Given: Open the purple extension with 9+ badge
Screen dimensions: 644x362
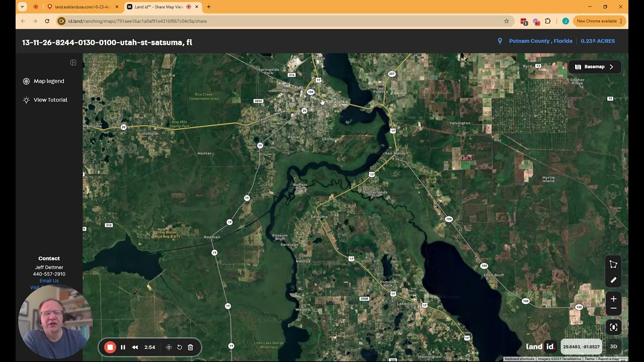Looking at the screenshot, I should (x=536, y=22).
